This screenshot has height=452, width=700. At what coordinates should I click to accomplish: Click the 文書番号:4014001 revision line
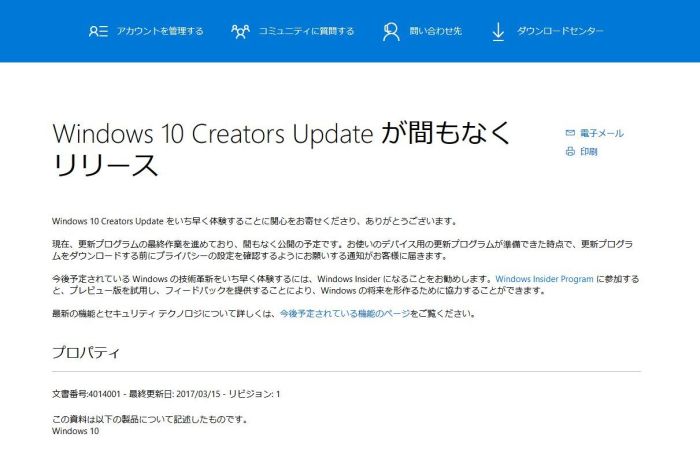[165, 394]
